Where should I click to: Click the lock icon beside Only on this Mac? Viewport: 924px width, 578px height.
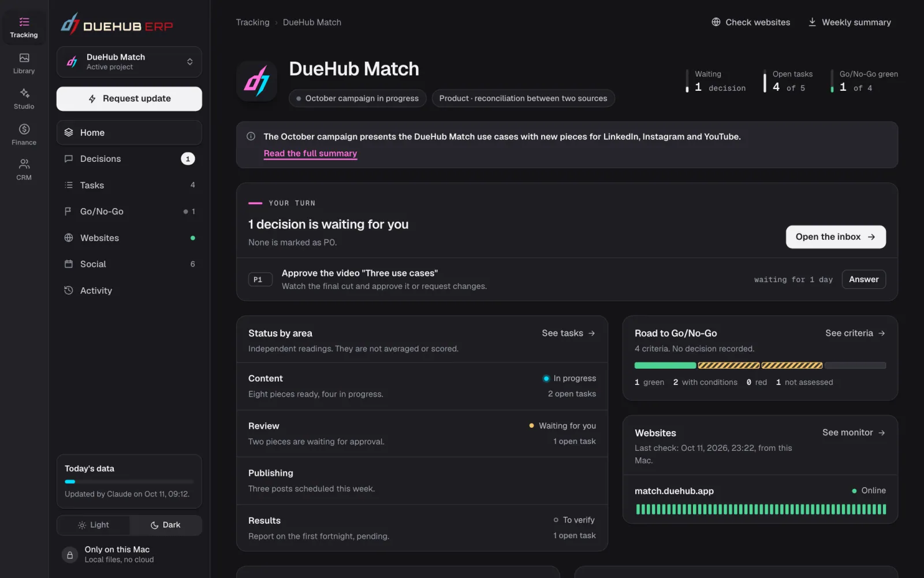point(70,555)
